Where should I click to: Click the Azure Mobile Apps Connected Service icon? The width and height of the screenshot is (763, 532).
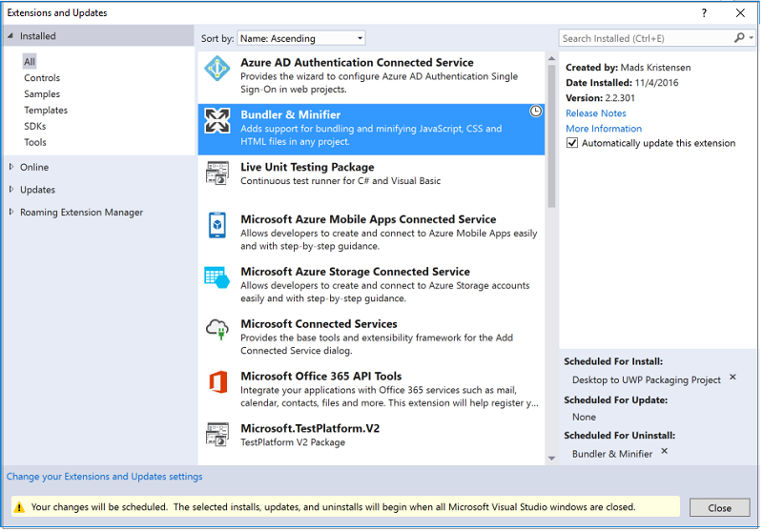click(x=217, y=225)
